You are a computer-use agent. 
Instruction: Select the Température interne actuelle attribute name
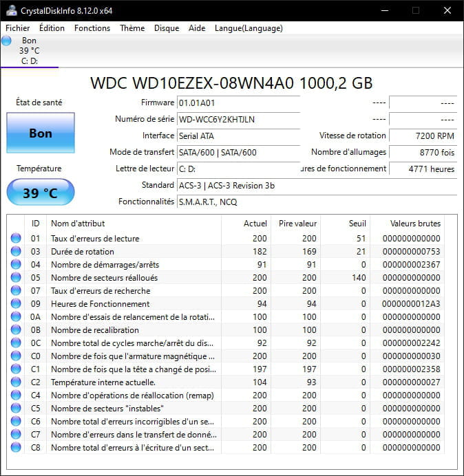click(x=103, y=382)
